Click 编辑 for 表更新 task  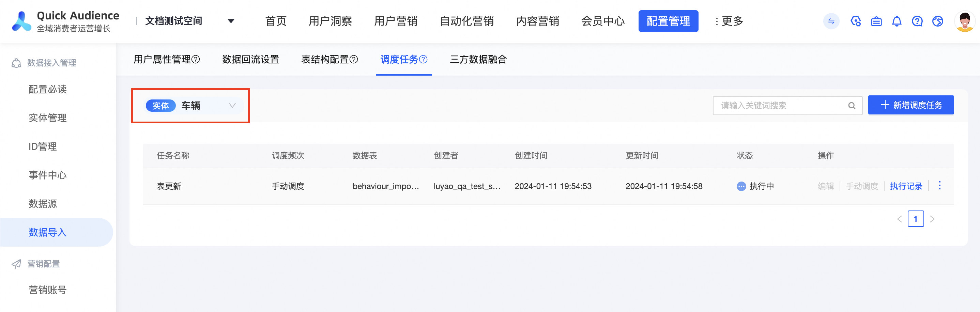(x=826, y=186)
